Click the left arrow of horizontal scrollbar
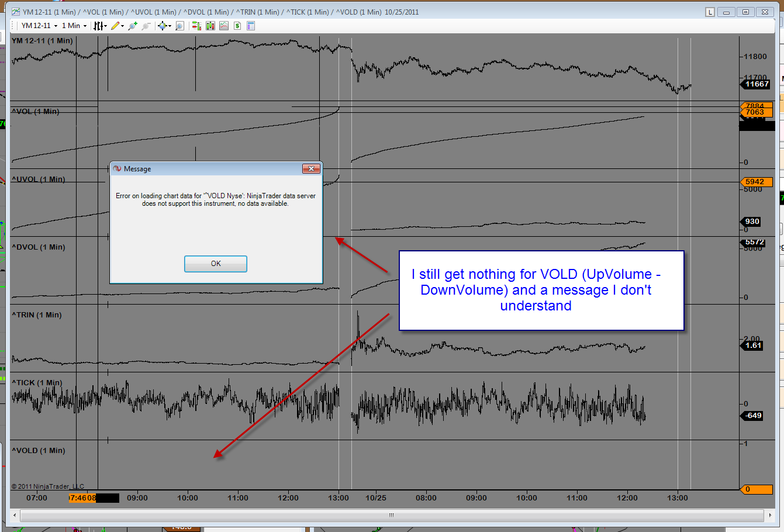The width and height of the screenshot is (784, 532). pos(16,515)
